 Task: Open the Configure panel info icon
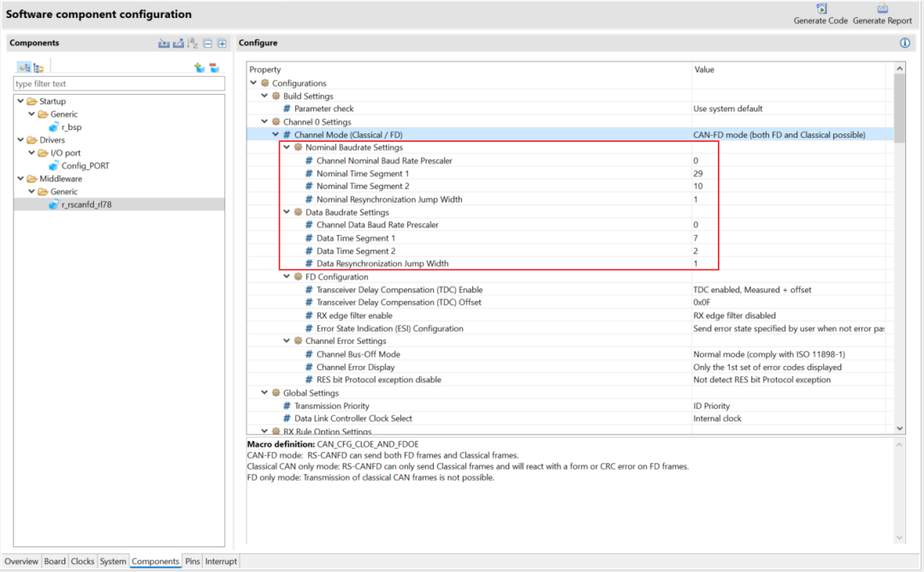tap(904, 43)
